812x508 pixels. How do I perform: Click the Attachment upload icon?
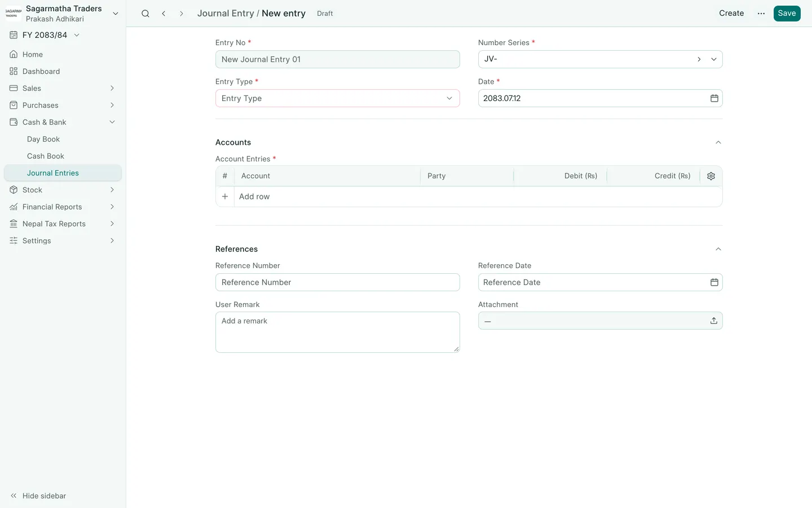click(714, 321)
